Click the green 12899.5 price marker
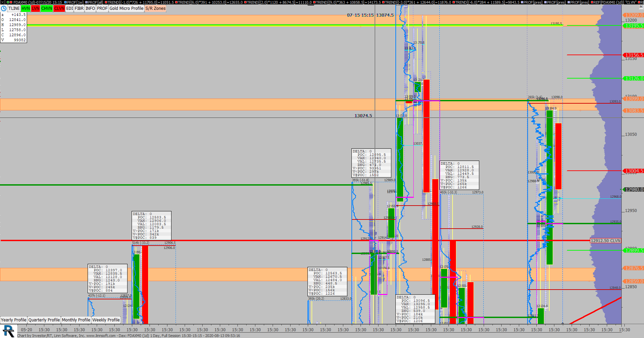 coord(633,250)
